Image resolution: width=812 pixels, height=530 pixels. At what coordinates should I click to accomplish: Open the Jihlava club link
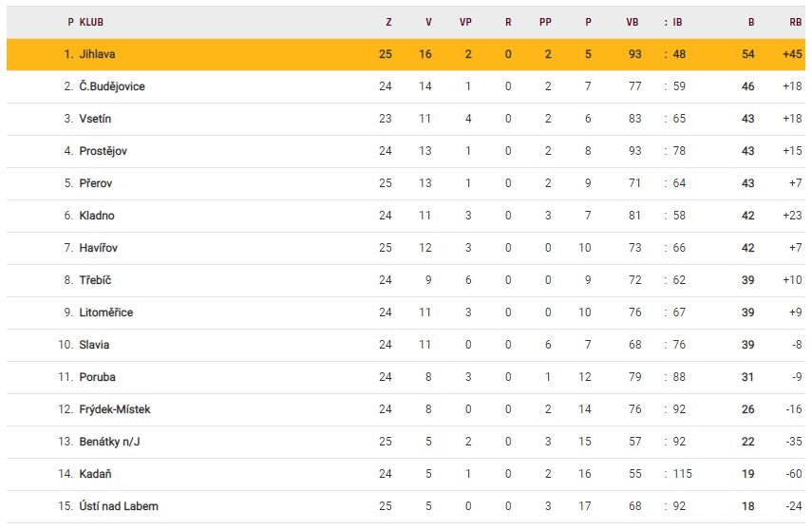point(98,54)
